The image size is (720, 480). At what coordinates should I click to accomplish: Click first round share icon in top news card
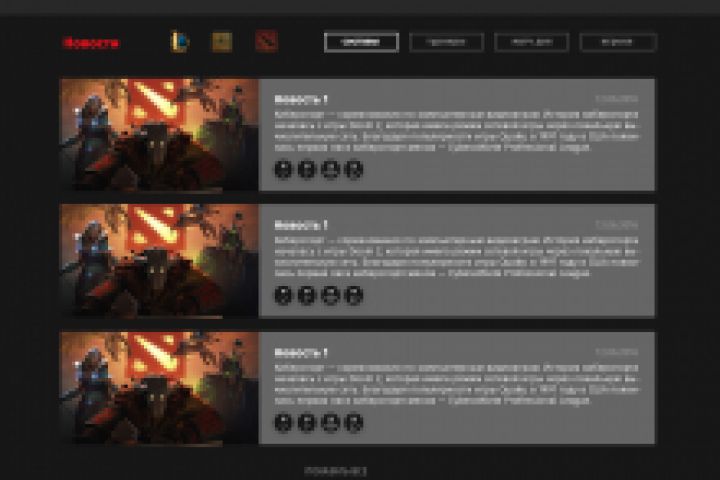[283, 169]
